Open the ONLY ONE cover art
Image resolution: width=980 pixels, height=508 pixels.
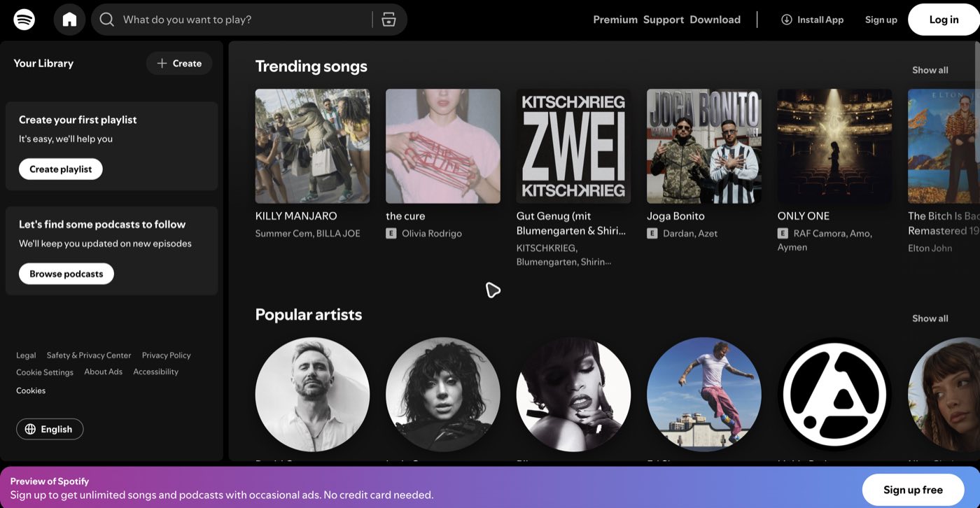[x=834, y=146]
